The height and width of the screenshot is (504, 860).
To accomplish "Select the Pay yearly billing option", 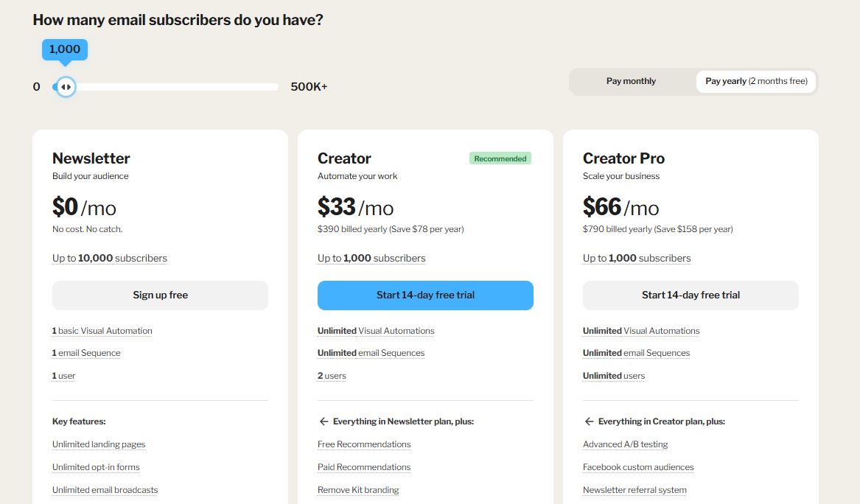I will (756, 81).
